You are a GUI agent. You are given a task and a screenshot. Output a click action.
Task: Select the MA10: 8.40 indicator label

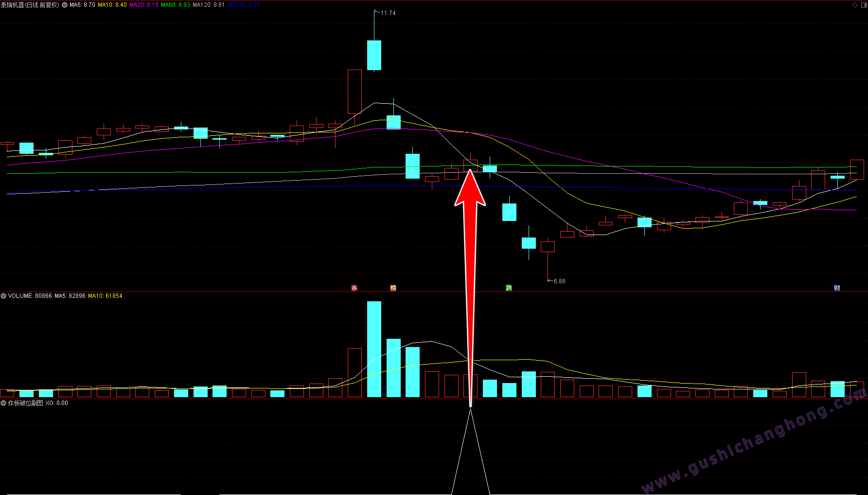click(112, 5)
